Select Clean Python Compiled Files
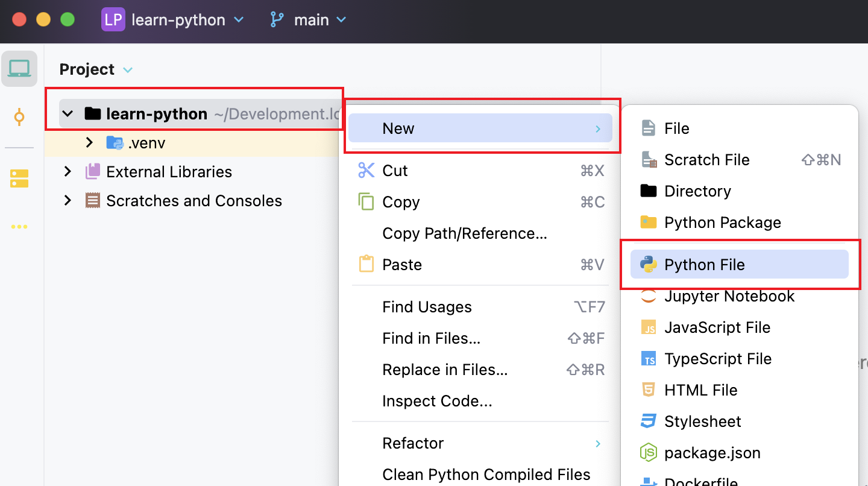This screenshot has height=486, width=868. point(480,475)
